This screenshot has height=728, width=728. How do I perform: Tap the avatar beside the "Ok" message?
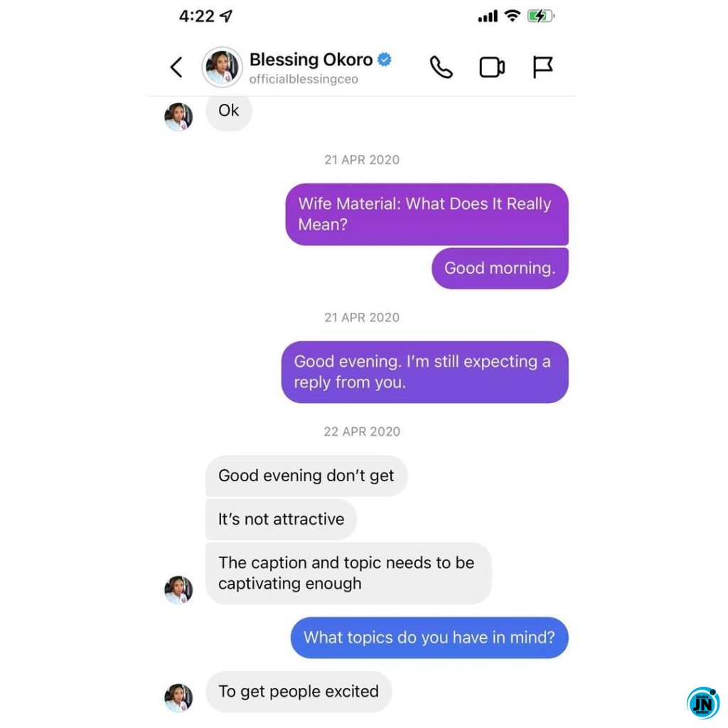tap(178, 117)
